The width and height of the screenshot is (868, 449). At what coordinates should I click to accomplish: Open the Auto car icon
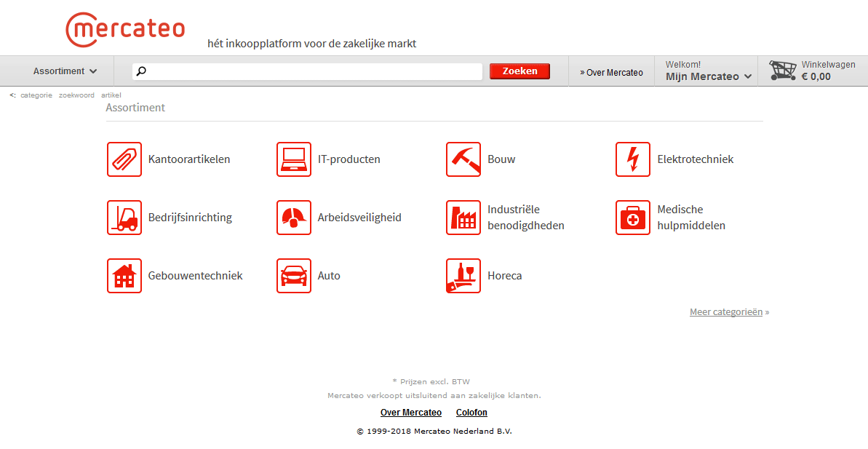[x=294, y=276]
